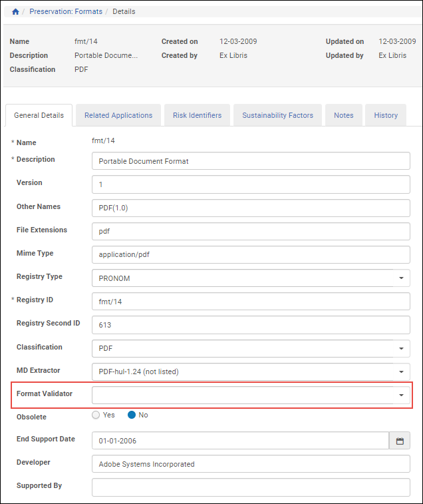Focus the Version text field

pos(250,184)
